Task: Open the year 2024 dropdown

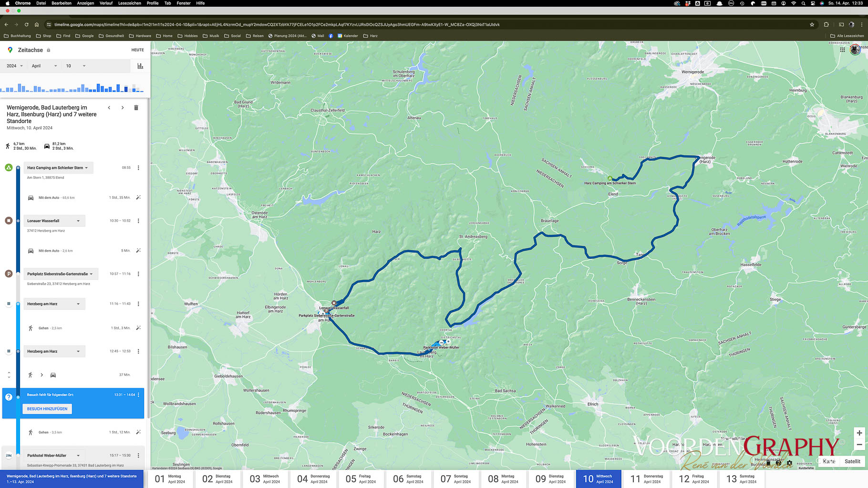Action: tap(14, 66)
